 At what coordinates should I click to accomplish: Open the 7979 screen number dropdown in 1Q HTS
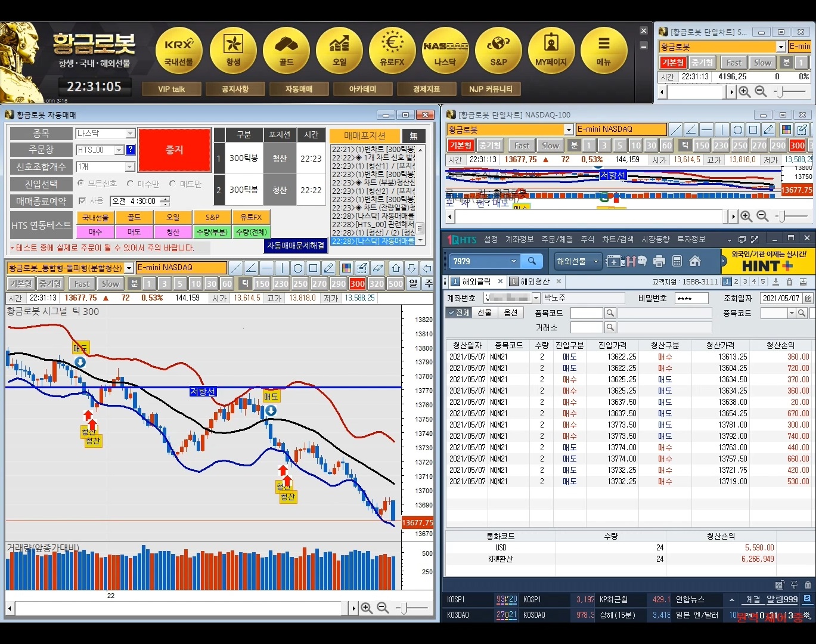click(514, 261)
